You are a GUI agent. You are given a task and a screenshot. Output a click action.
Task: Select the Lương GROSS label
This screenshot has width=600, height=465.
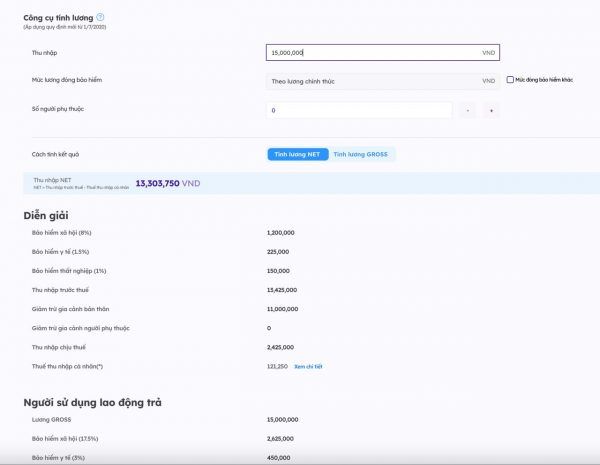click(52, 419)
